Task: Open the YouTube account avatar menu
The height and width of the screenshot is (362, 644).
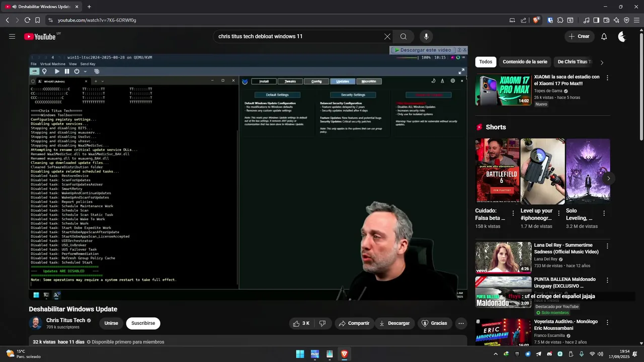Action: [x=622, y=36]
